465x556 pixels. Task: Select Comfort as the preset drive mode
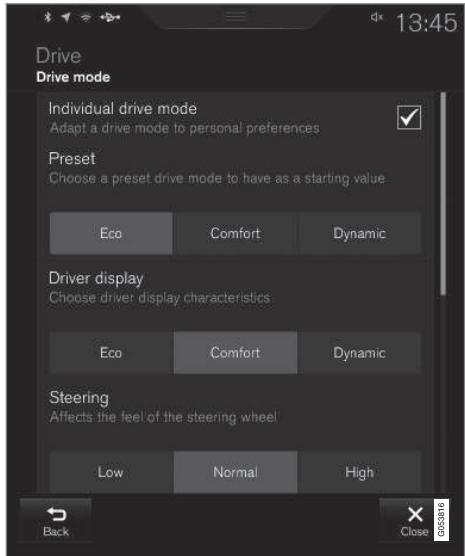pyautogui.click(x=235, y=233)
